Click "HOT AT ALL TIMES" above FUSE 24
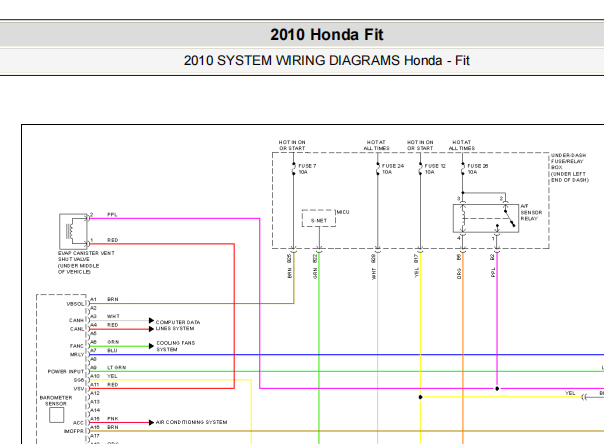The width and height of the screenshot is (604, 444). [376, 145]
